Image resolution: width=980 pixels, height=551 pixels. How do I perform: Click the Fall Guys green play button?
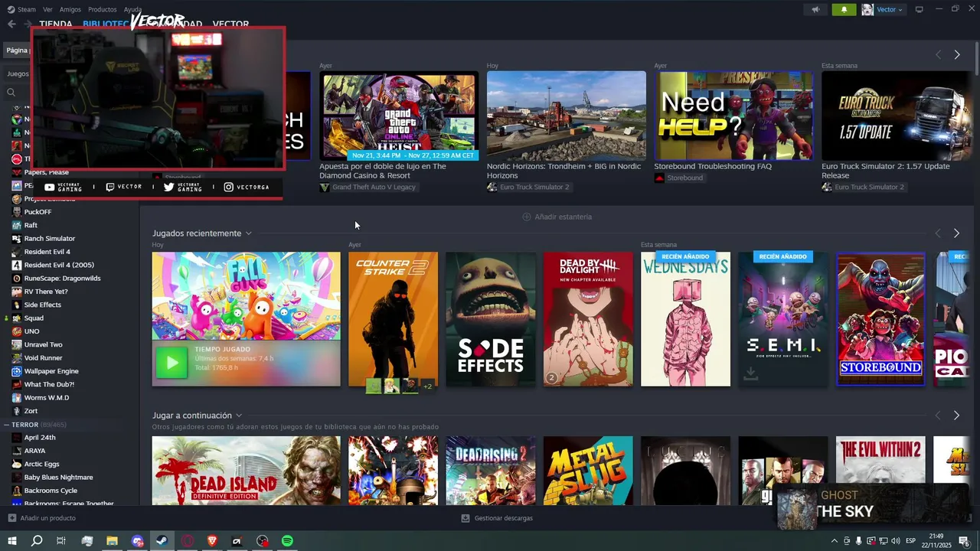pyautogui.click(x=171, y=364)
